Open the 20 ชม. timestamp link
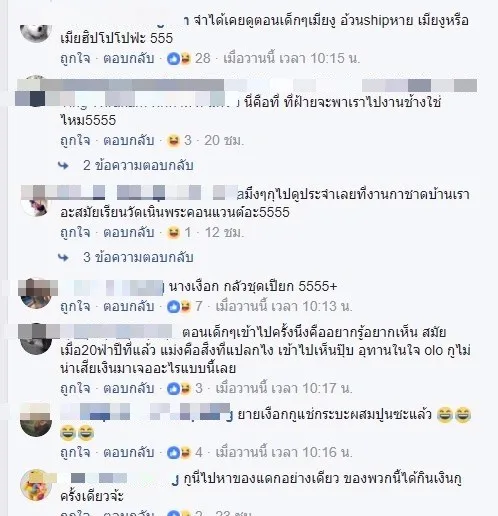 point(224,141)
